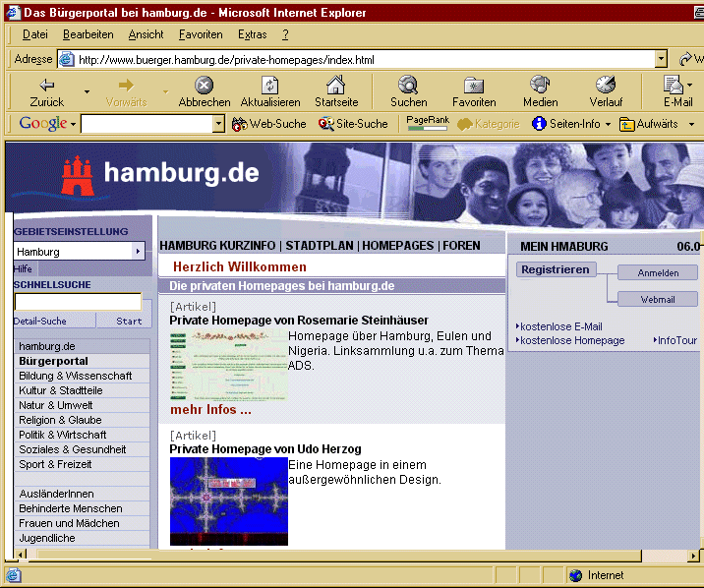The image size is (704, 588).
Task: Open the Favoriten menu
Action: [x=201, y=34]
